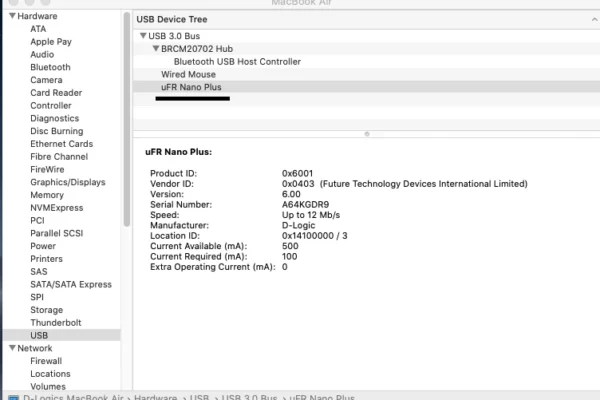The width and height of the screenshot is (600, 400).
Task: Select Firewall under Network
Action: (46, 361)
